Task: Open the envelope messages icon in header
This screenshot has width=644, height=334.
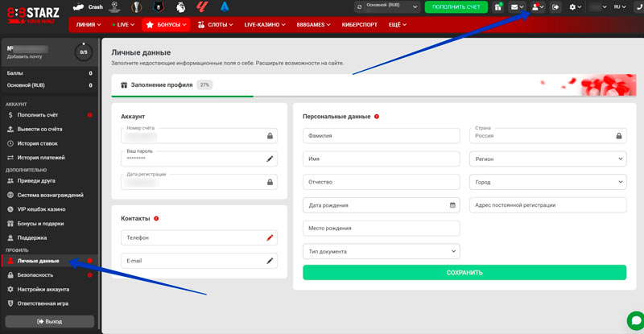Action: (515, 7)
